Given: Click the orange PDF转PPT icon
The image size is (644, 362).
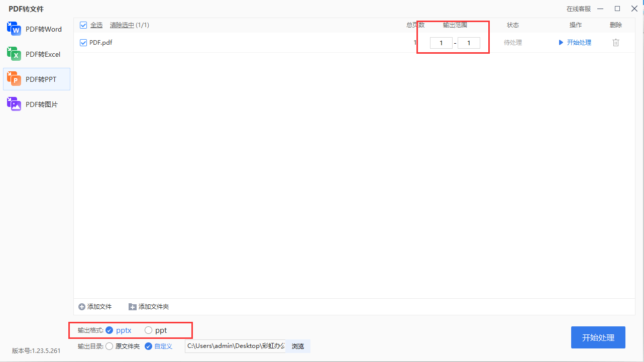Looking at the screenshot, I should [x=14, y=79].
